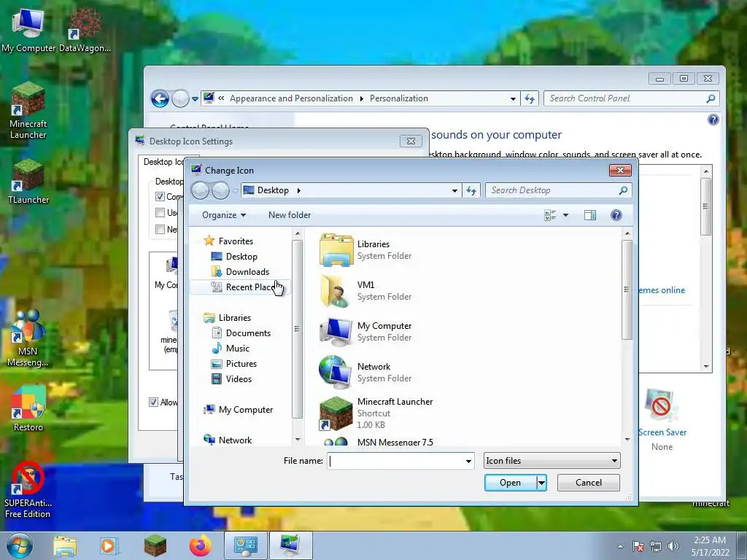
Task: Open DataWagon desktop shortcut
Action: coord(85,31)
